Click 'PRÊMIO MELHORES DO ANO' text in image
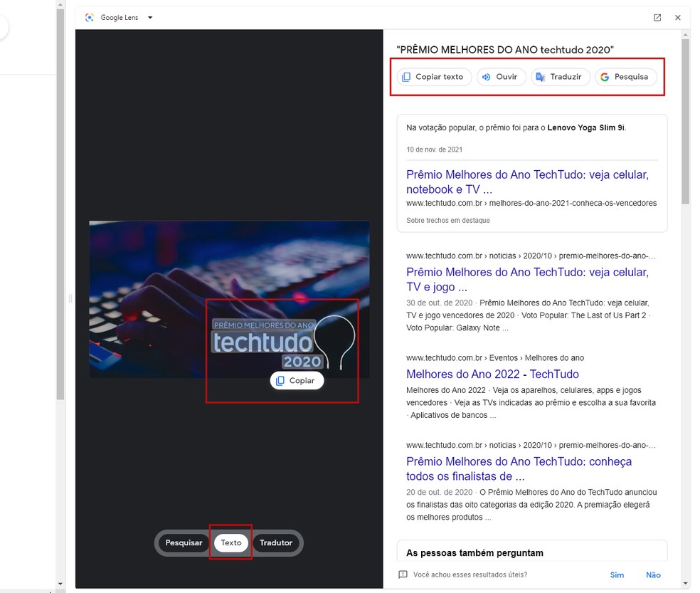This screenshot has height=593, width=700. pos(264,325)
